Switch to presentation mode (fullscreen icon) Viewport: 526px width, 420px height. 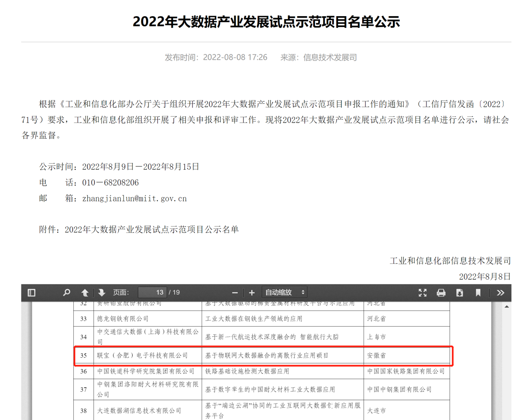(x=423, y=293)
